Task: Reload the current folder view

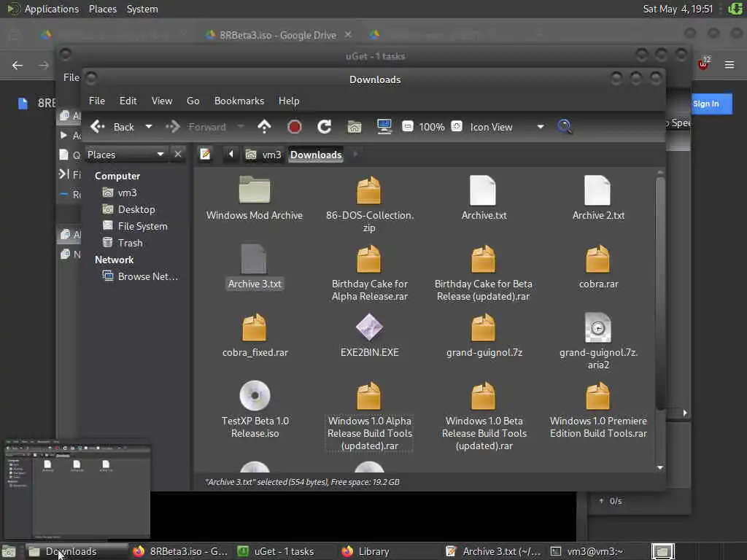Action: (325, 127)
